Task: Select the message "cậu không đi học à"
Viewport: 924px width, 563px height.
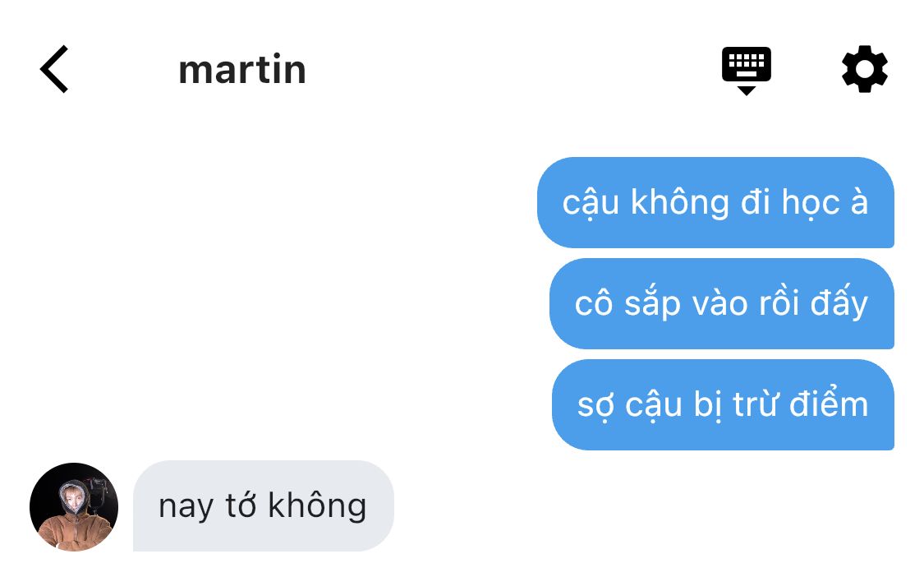Action: [715, 202]
